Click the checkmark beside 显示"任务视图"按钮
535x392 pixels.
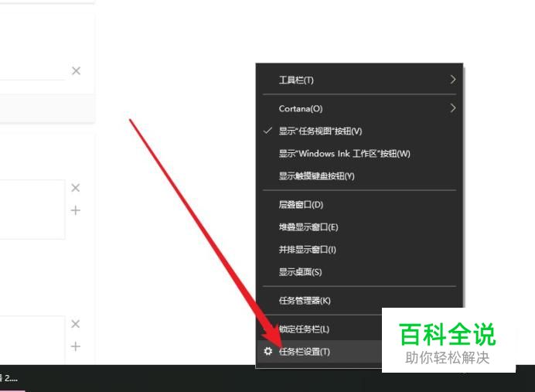click(268, 131)
